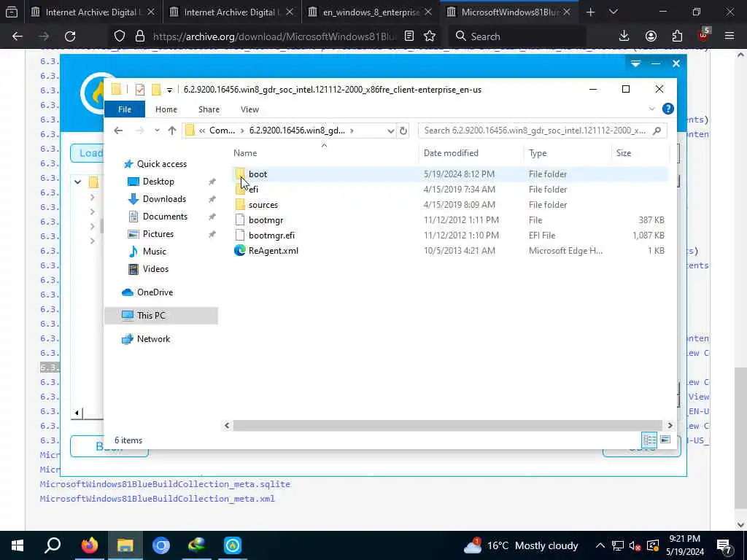This screenshot has width=747, height=560.
Task: Open File Explorer help
Action: tap(668, 109)
